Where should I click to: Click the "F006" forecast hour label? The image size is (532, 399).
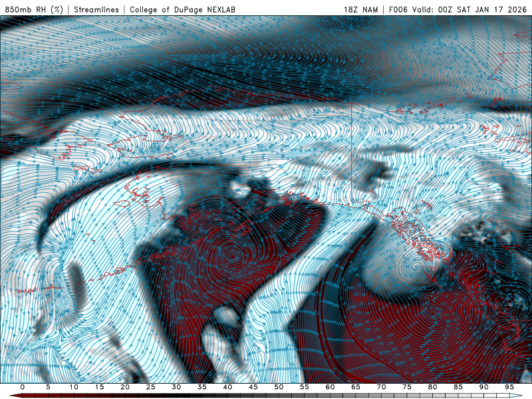tap(398, 9)
